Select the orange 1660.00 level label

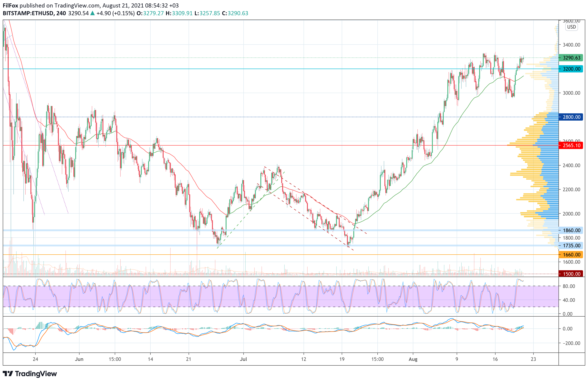pyautogui.click(x=571, y=255)
